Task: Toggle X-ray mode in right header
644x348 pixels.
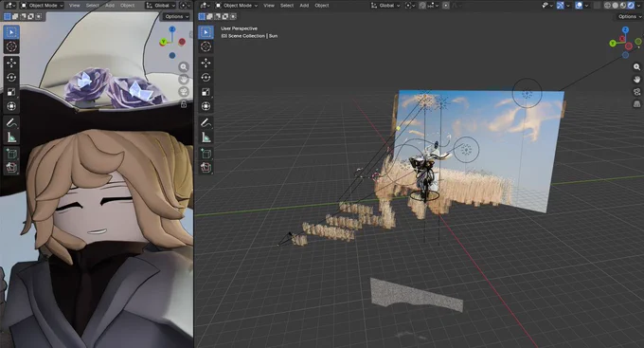Action: 597,6
